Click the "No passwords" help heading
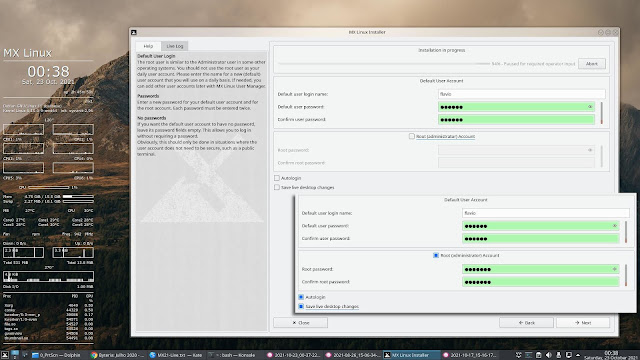Screen dimensions: 640x360 (151, 118)
